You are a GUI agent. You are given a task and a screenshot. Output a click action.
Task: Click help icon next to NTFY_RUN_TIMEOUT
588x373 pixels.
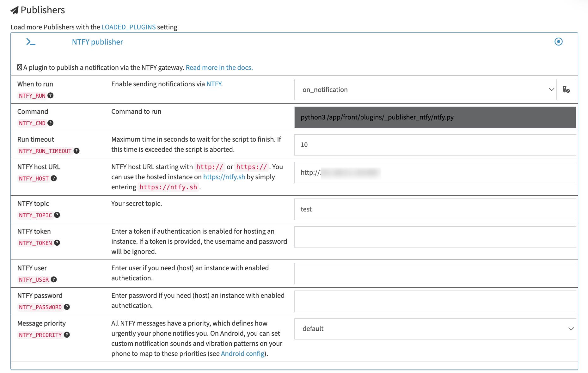pyautogui.click(x=77, y=151)
